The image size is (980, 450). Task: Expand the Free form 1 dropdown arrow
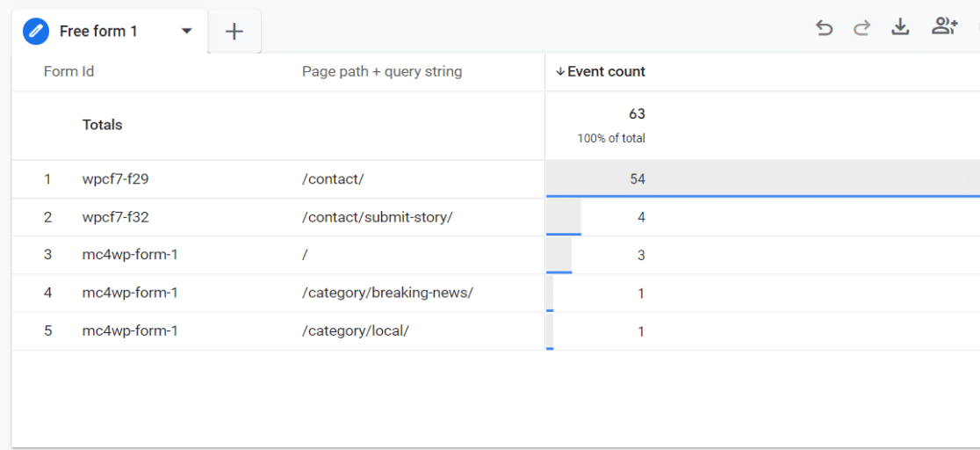pos(186,32)
